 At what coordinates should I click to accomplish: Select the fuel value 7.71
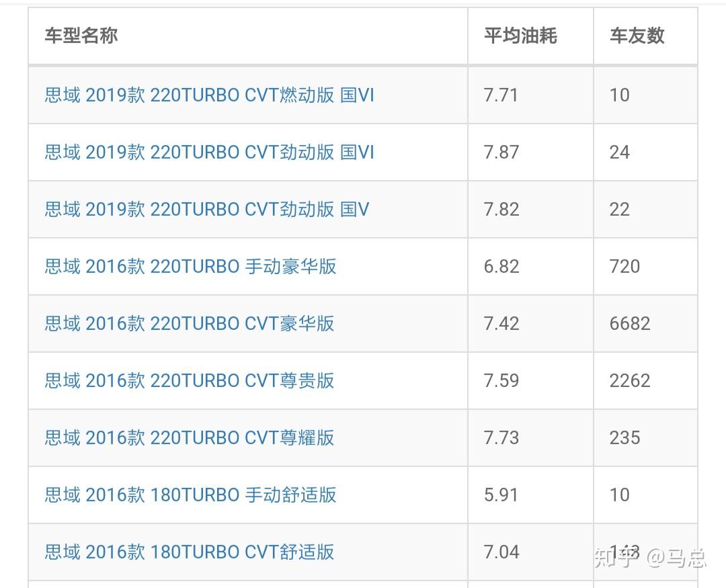click(501, 95)
